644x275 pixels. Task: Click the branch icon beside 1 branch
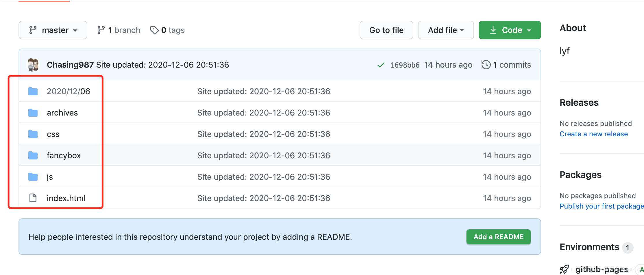click(x=101, y=30)
